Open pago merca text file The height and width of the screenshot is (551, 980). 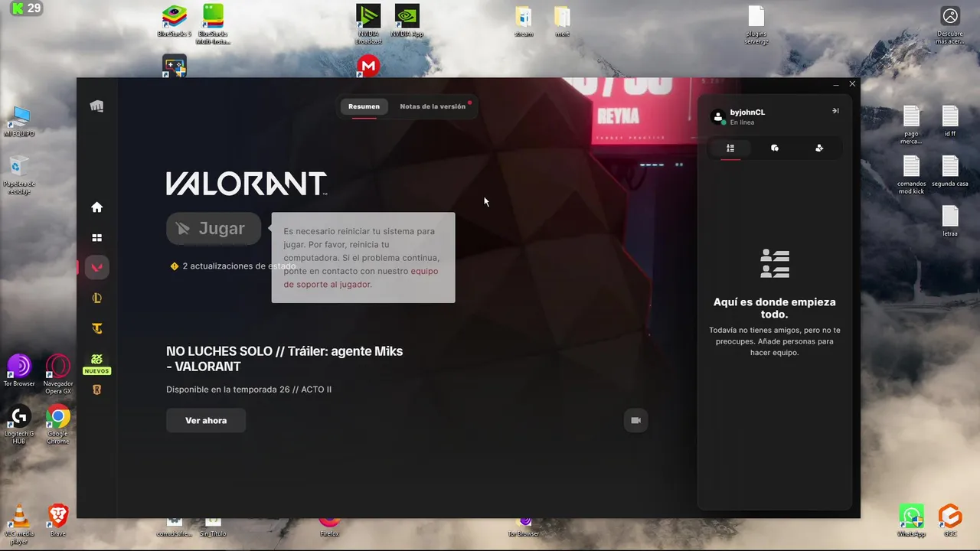pos(911,125)
